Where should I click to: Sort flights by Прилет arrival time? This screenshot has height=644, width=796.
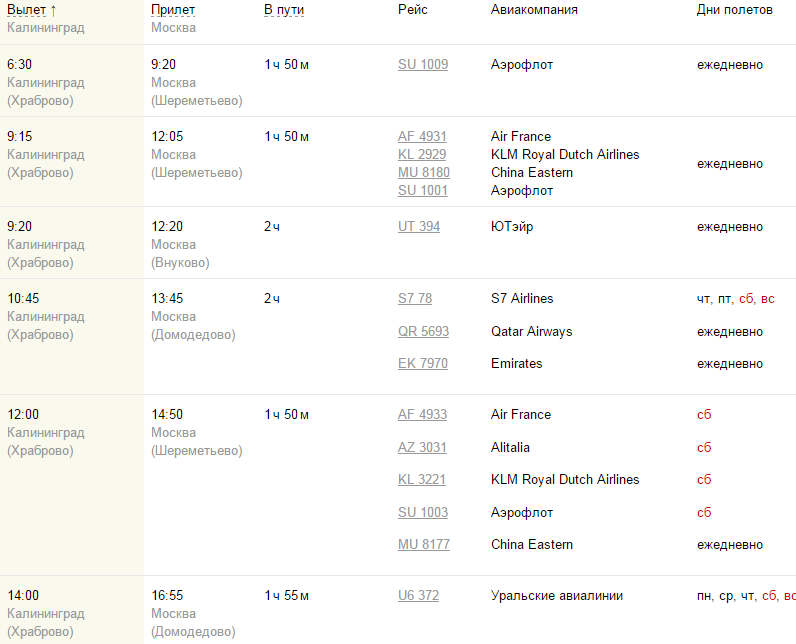coord(173,10)
